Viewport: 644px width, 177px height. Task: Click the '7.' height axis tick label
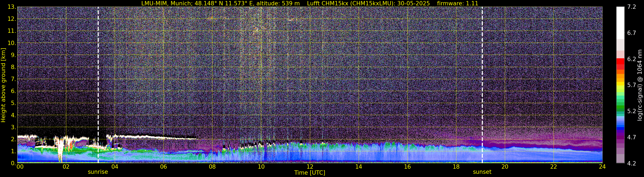(13, 79)
